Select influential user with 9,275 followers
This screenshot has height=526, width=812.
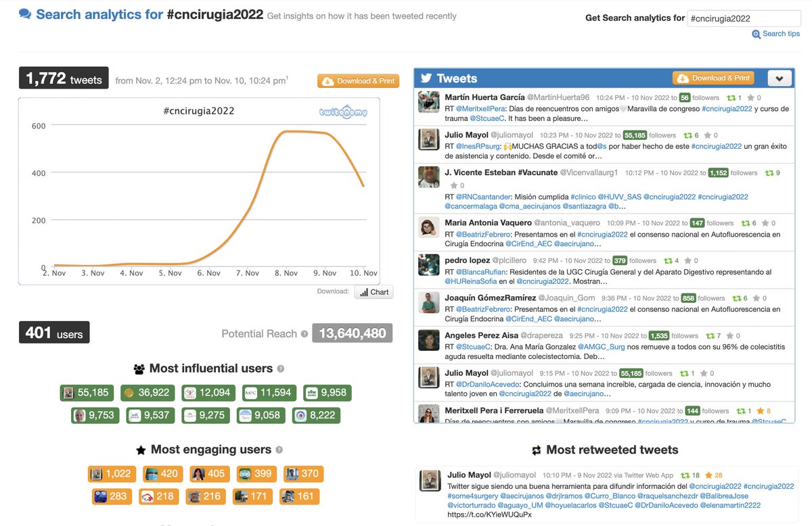pyautogui.click(x=206, y=415)
